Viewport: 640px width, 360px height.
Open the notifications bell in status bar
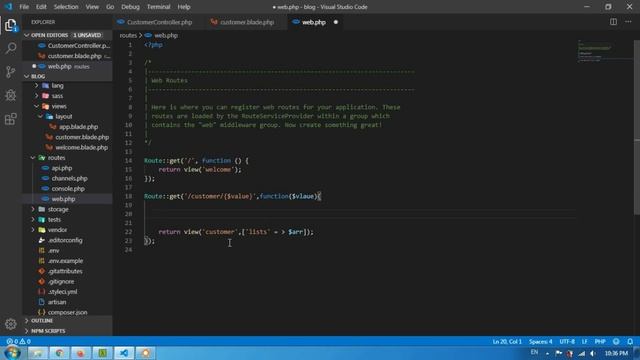click(x=630, y=341)
